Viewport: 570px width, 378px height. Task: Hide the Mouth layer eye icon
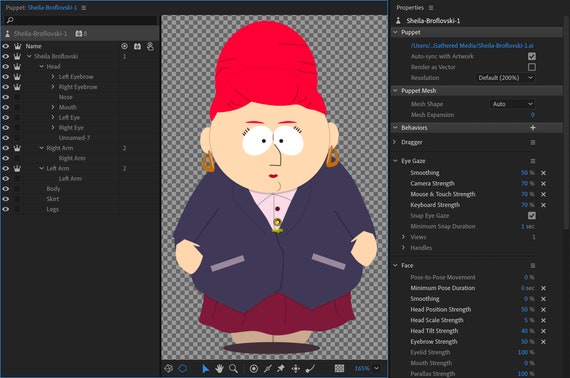click(5, 107)
